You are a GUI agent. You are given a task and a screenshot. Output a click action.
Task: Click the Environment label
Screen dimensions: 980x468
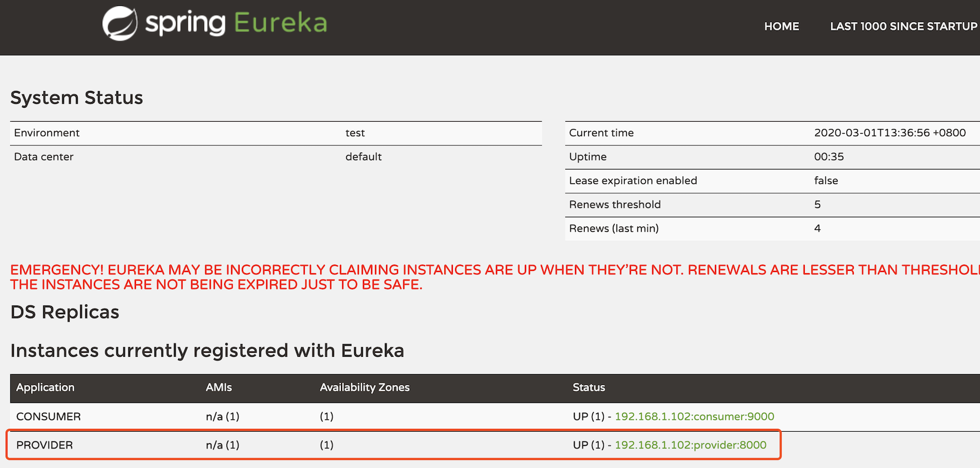(x=47, y=133)
